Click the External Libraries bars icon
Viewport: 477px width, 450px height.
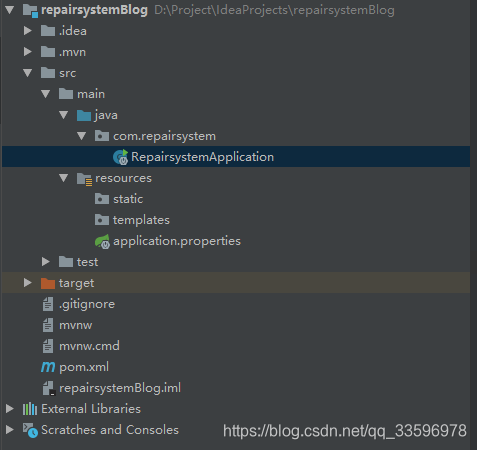click(x=30, y=409)
